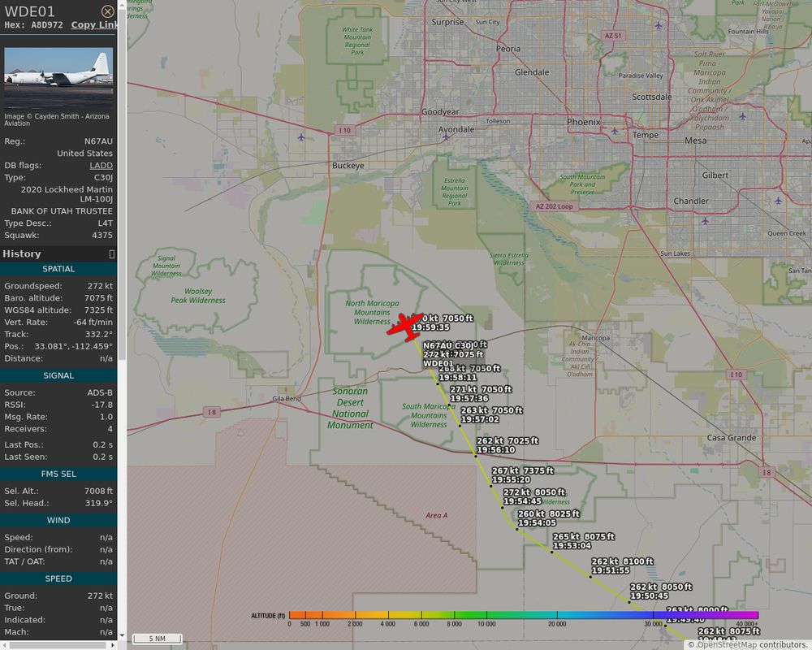Click the Scottsdale-area airport icon near Salt River
The image size is (812, 650).
click(743, 116)
